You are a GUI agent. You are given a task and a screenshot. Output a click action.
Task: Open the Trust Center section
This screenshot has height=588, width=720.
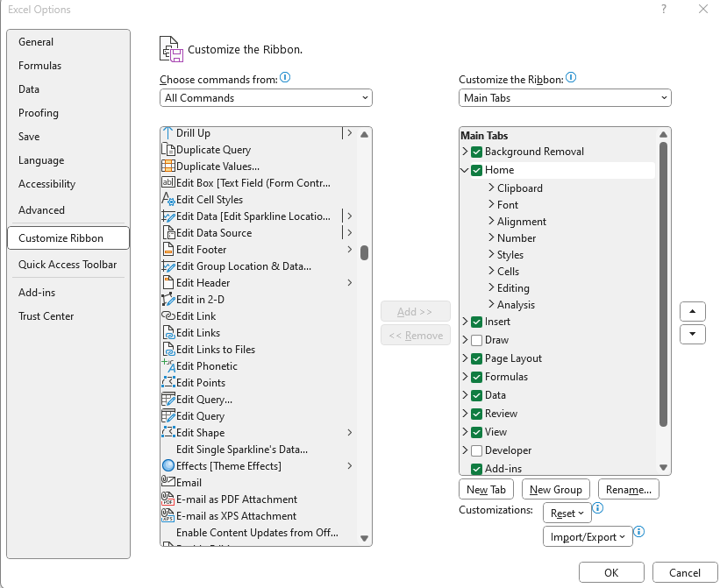click(46, 316)
